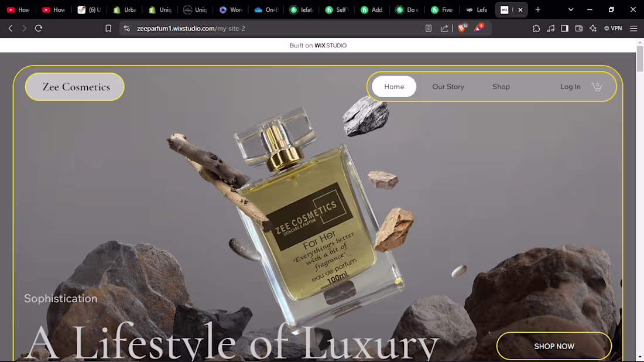Click the SHOP NOW button
Viewport: 644px width, 362px height.
coord(554,346)
